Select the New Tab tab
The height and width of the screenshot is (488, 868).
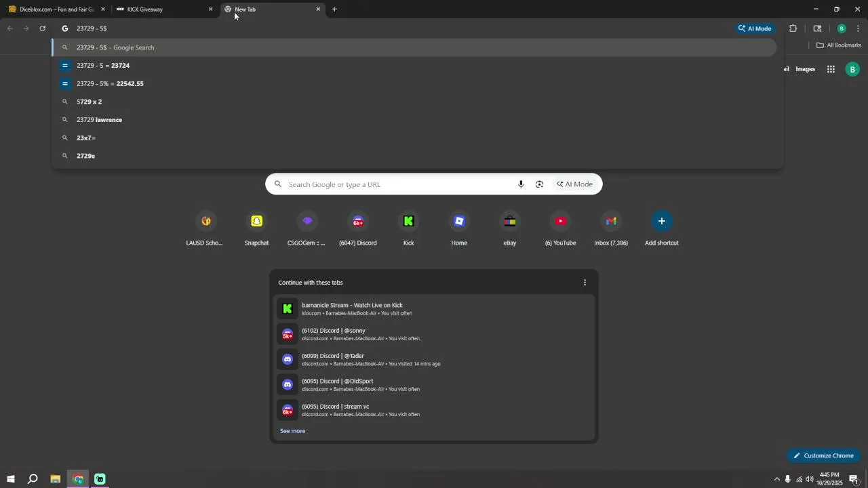click(x=271, y=9)
